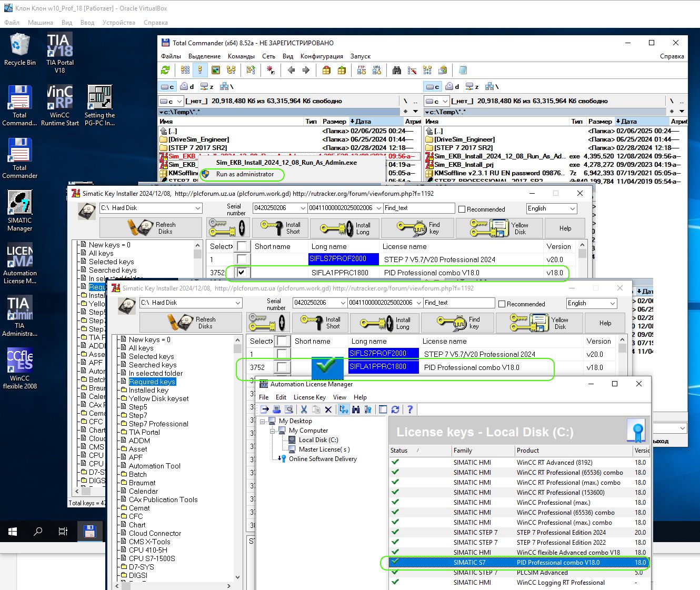The height and width of the screenshot is (590, 700).
Task: Check row 3752 checkbox in front Key Installer
Action: 283,367
